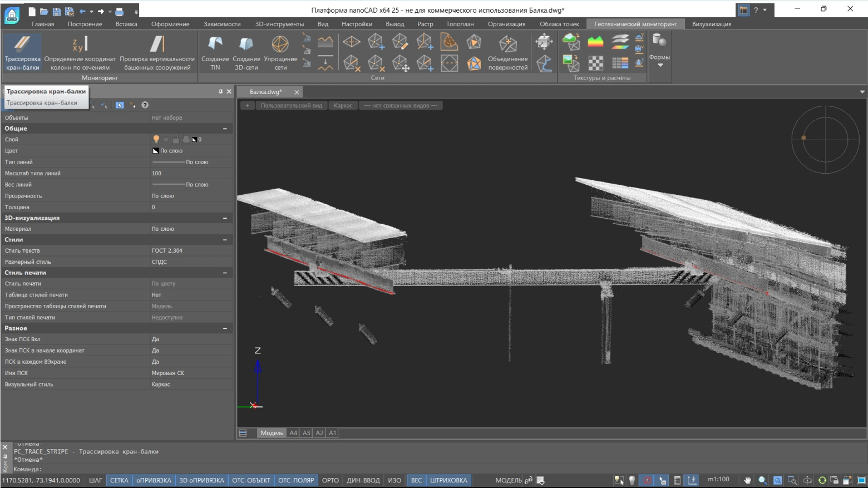
Task: Open the Облака точек ribbon tab
Action: point(559,24)
